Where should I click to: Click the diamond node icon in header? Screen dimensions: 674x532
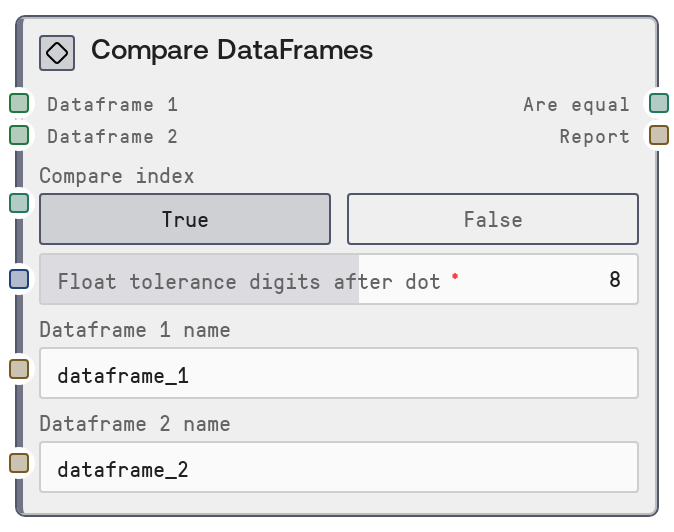coord(57,52)
